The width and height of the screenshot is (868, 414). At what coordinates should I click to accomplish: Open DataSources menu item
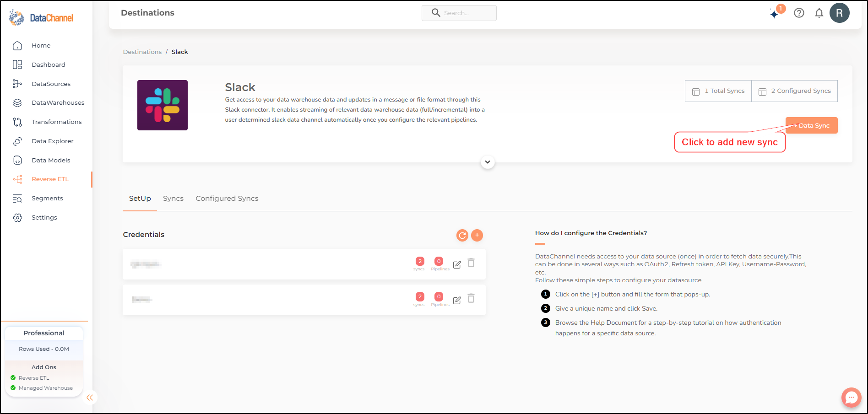(51, 84)
